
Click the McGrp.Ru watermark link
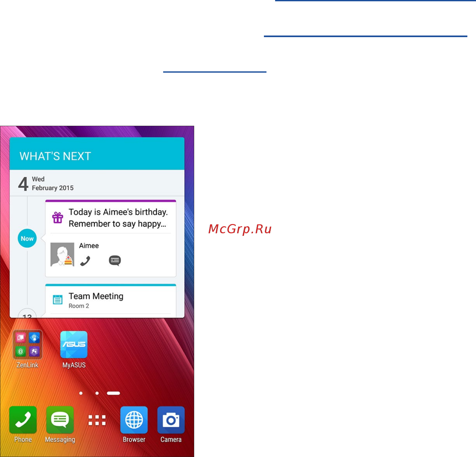(240, 229)
